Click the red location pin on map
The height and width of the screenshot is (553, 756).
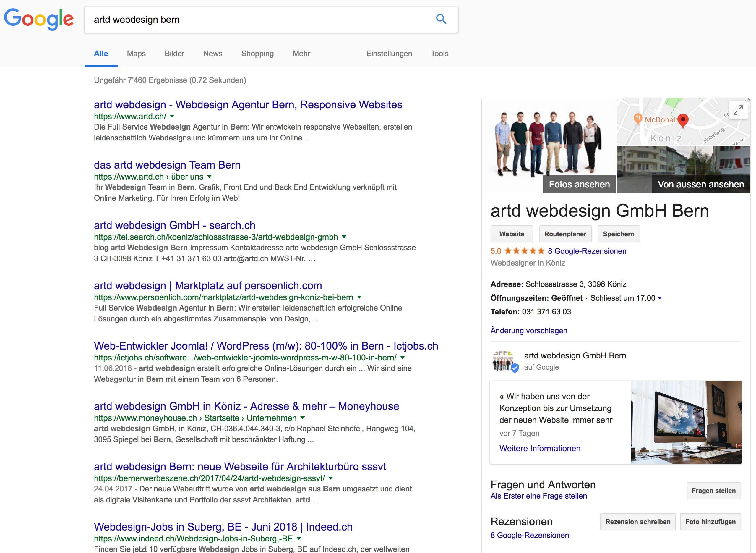tap(683, 121)
